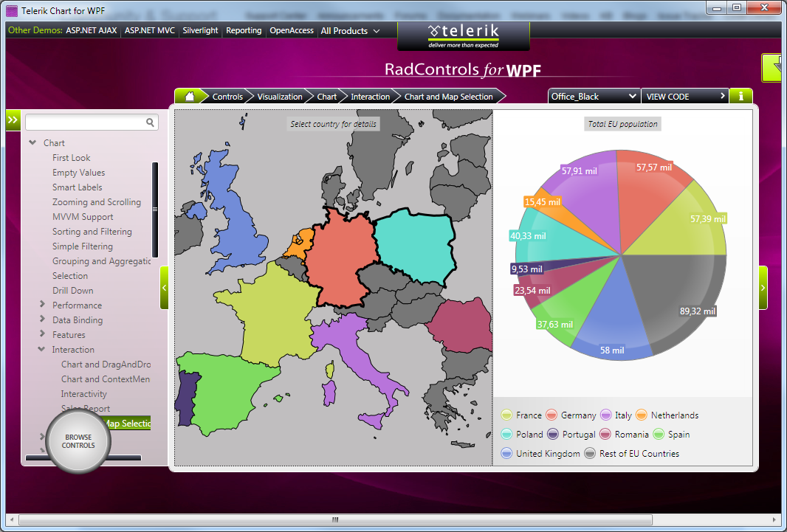Screen dimensions: 787x532
Task: Open ASP.NET AJAX demos link
Action: point(92,30)
